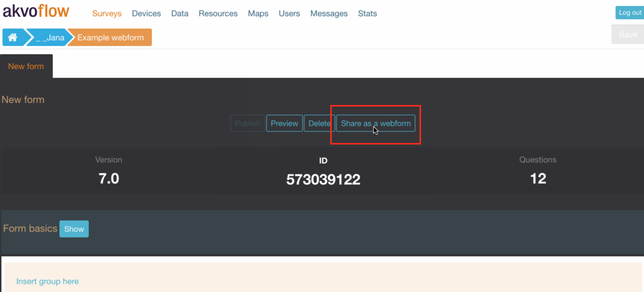Click the Form basics label
This screenshot has height=292, width=644.
30,228
